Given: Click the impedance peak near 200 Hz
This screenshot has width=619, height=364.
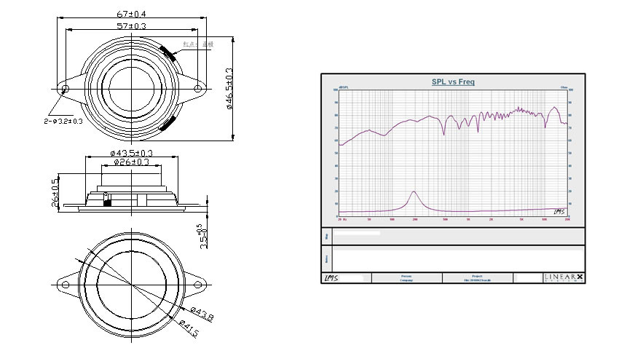Looking at the screenshot, I should [414, 193].
